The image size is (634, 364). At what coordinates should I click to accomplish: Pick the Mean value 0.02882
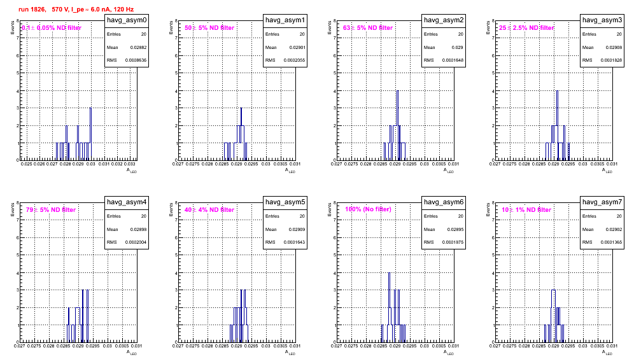tap(138, 47)
